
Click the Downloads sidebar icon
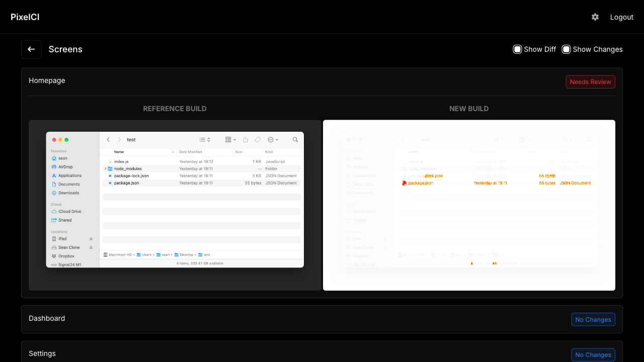coord(54,193)
